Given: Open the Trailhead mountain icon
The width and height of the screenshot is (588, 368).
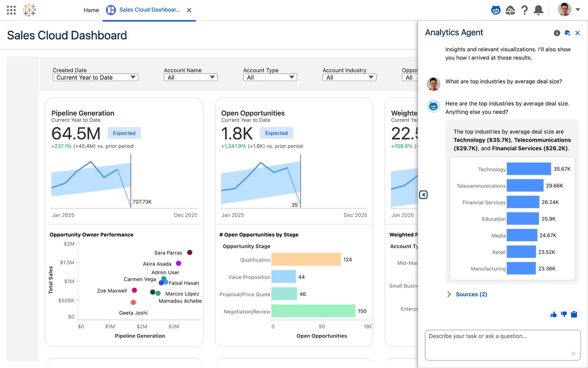Looking at the screenshot, I should [510, 10].
